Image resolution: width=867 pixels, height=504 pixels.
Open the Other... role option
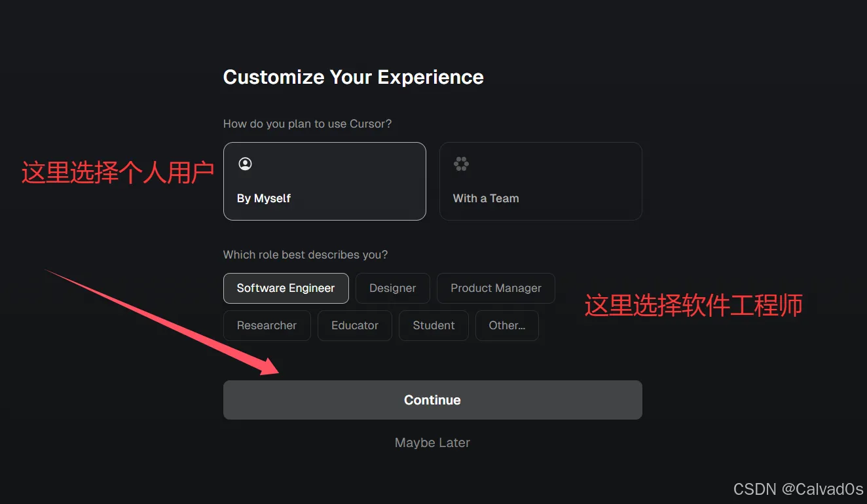coord(507,325)
